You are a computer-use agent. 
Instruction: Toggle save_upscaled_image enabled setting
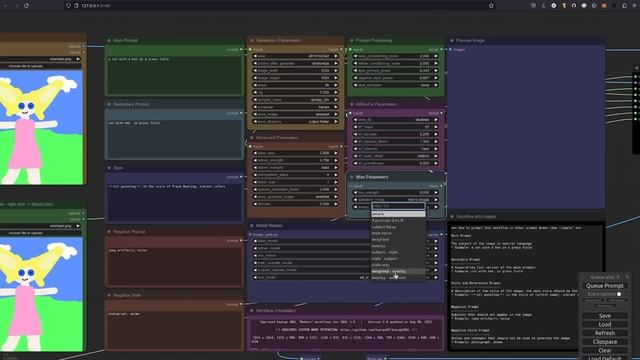click(296, 197)
